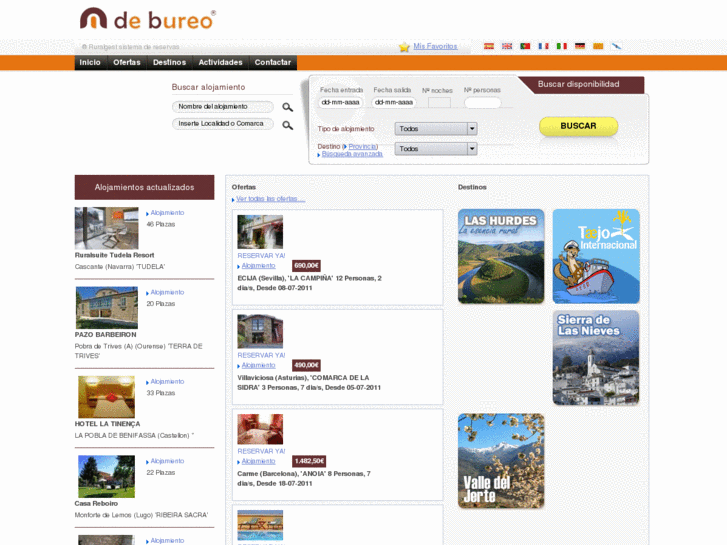Click the 690,00€ price tag
The image size is (727, 545).
click(x=306, y=266)
